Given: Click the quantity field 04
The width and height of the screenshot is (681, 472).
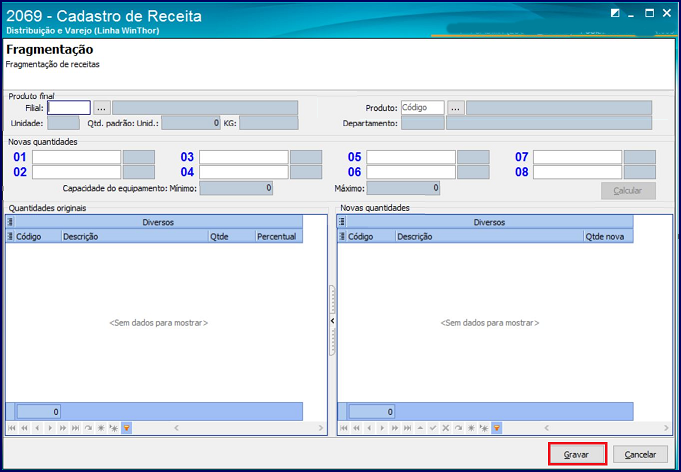Looking at the screenshot, I should click(x=244, y=172).
